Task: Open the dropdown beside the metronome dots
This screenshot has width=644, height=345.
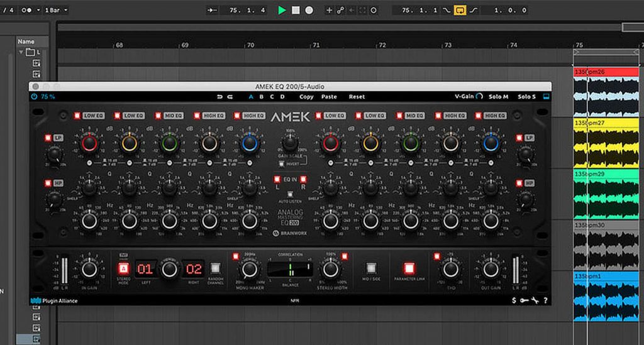Action: pos(38,10)
